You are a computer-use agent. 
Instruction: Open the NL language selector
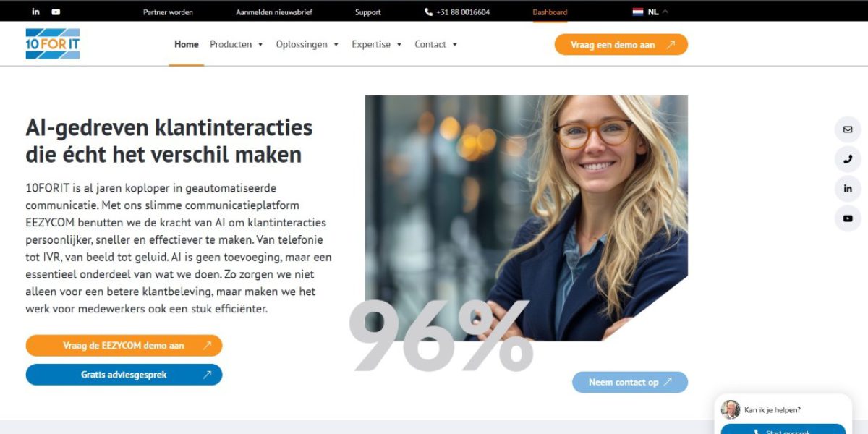(x=650, y=12)
